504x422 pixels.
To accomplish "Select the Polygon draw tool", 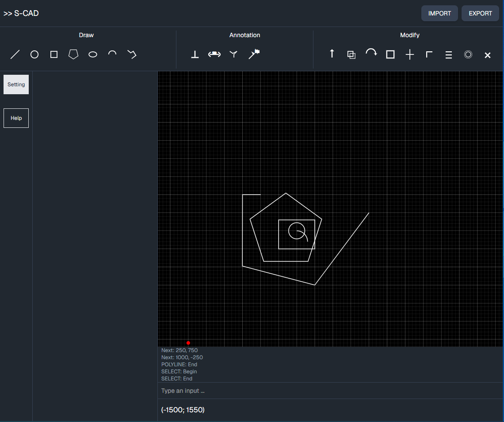I will click(x=73, y=54).
